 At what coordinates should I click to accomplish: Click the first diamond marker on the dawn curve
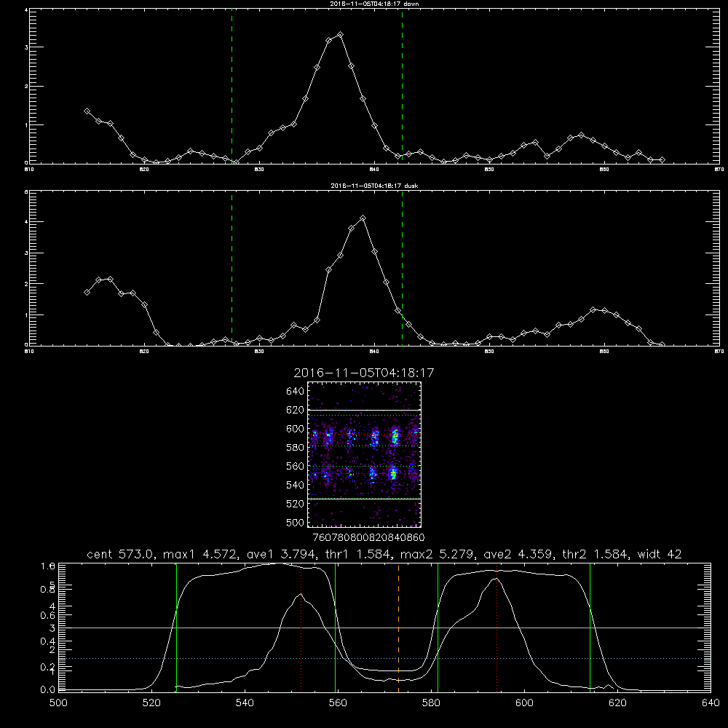(87, 111)
